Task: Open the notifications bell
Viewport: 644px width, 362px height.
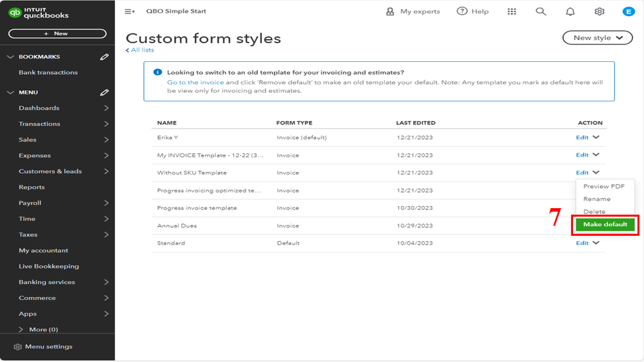Action: pyautogui.click(x=570, y=12)
